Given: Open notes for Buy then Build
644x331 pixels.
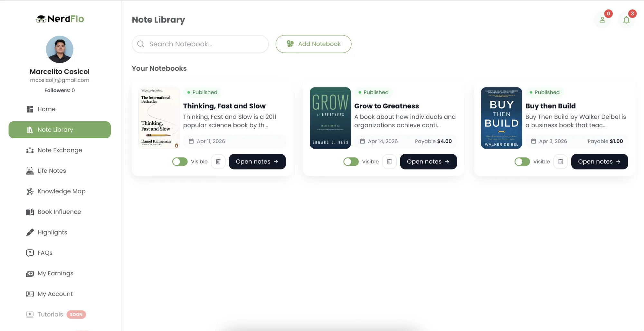Looking at the screenshot, I should 600,161.
